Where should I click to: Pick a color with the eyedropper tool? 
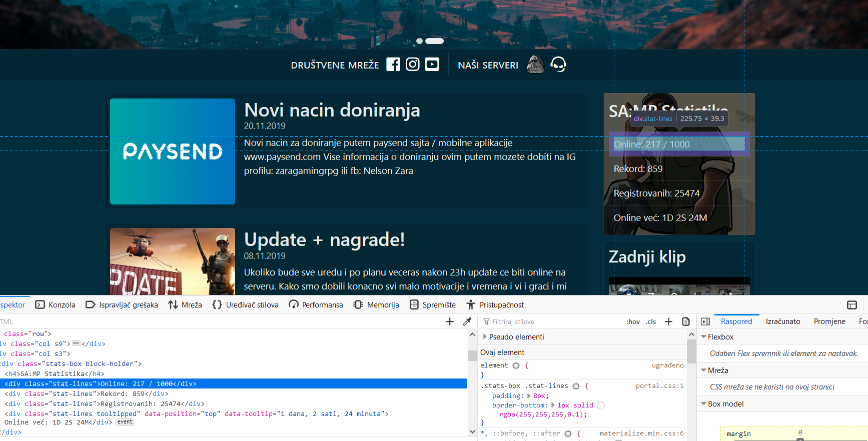[467, 321]
